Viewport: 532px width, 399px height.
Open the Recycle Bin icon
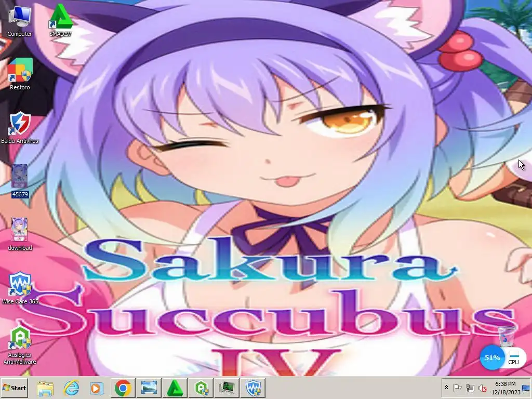pos(507,336)
